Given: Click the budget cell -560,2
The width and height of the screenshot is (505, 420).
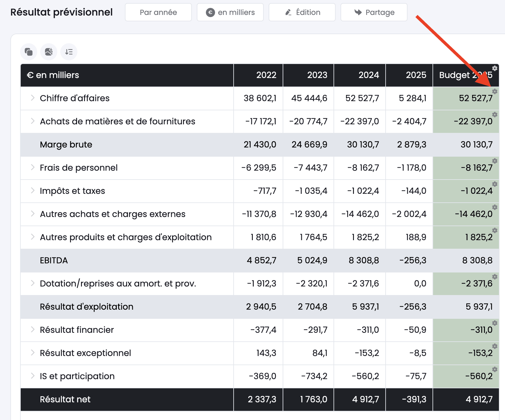Looking at the screenshot, I should pyautogui.click(x=466, y=376).
